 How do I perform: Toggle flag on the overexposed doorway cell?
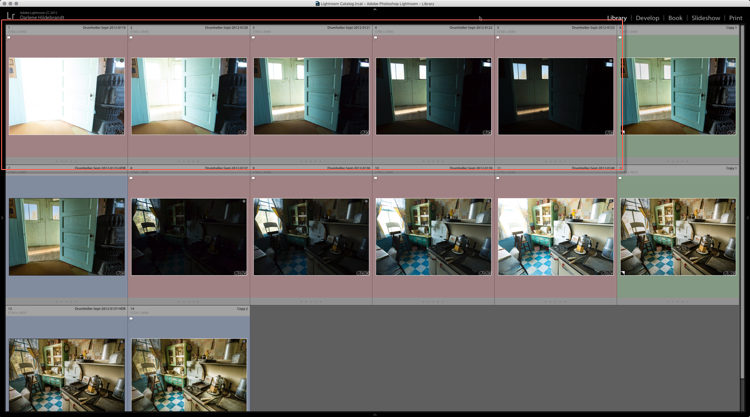tap(9, 37)
